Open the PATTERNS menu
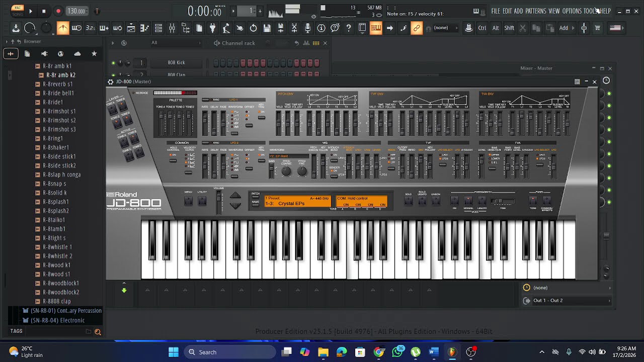Screen dimensions: 644x362 pos(536,11)
